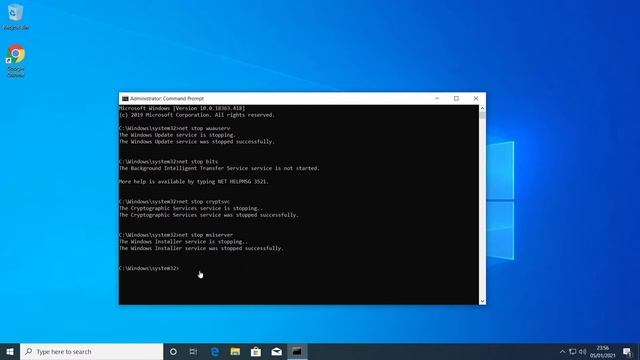Click the 'net stop cryptsvc' command line
This screenshot has width=640, height=360.
click(175, 202)
